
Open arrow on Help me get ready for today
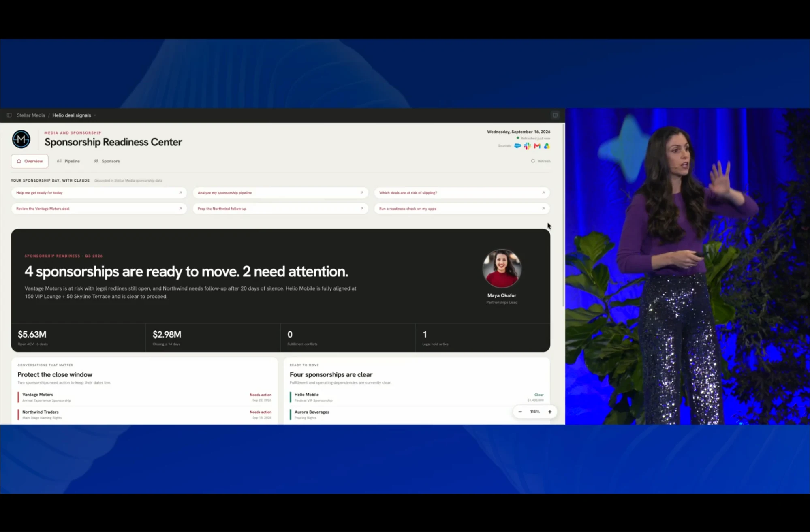click(x=180, y=192)
